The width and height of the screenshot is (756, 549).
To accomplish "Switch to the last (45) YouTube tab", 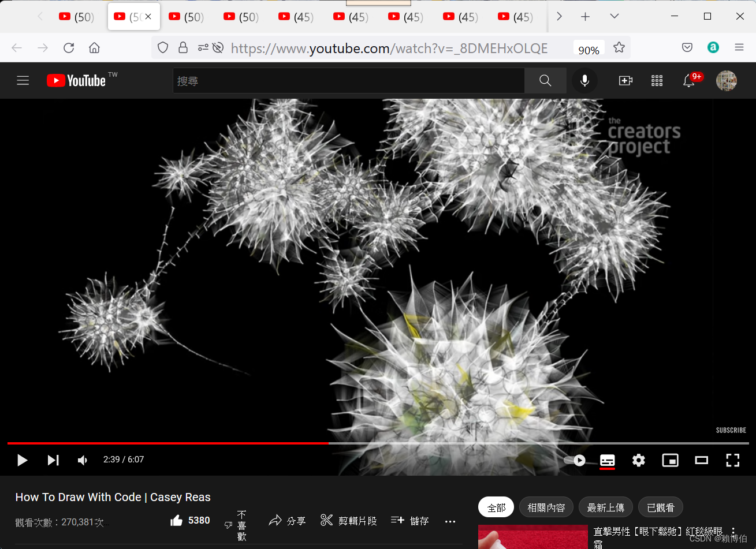I will pos(515,17).
